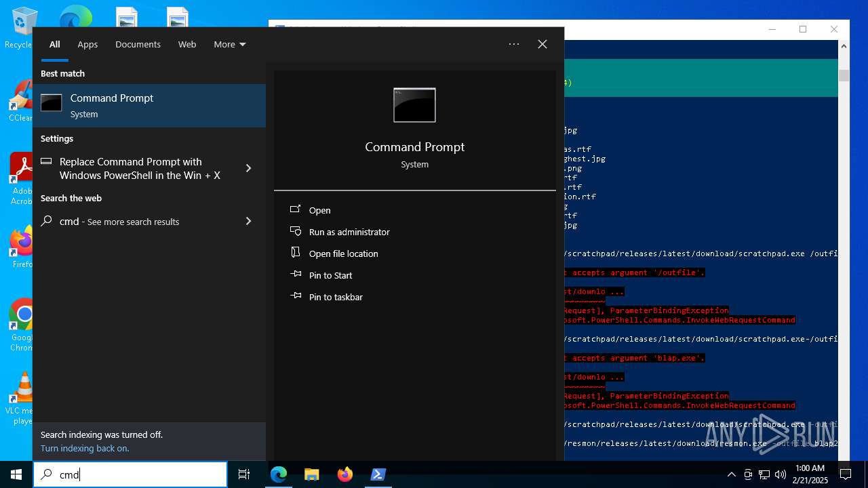Open the search options ellipsis menu
868x488 pixels.
[x=514, y=44]
